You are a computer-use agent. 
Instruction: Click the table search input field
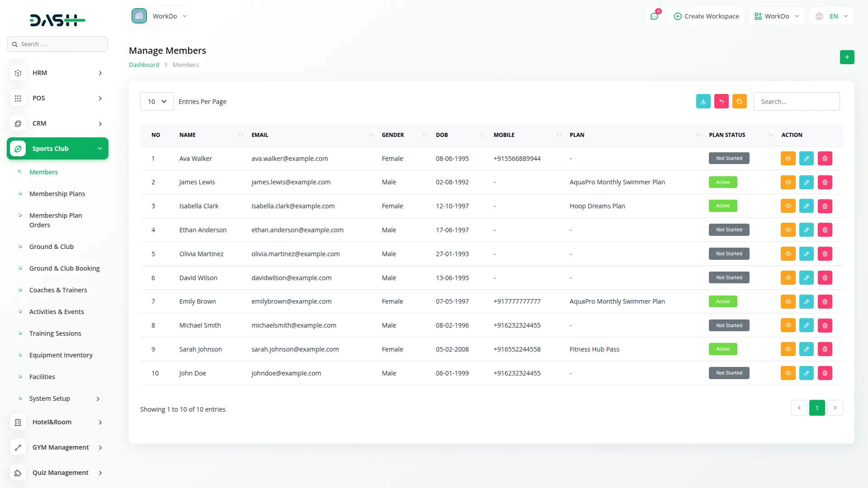pyautogui.click(x=796, y=102)
